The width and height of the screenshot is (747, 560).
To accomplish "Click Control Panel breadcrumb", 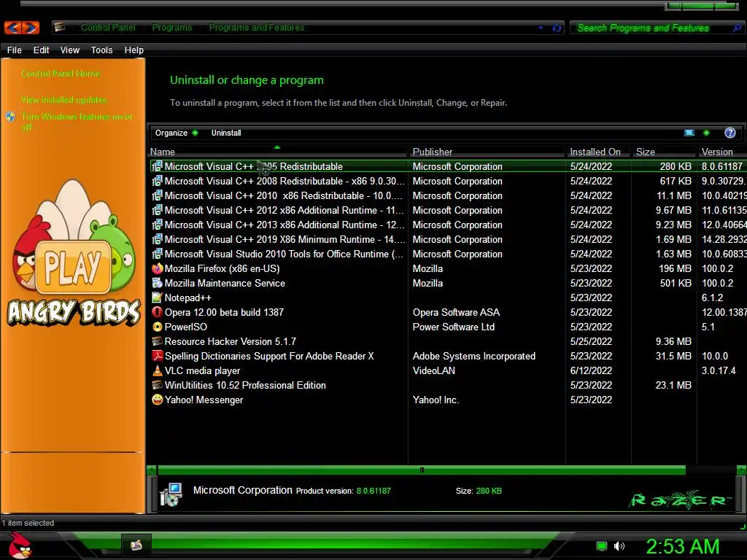I will pyautogui.click(x=108, y=28).
